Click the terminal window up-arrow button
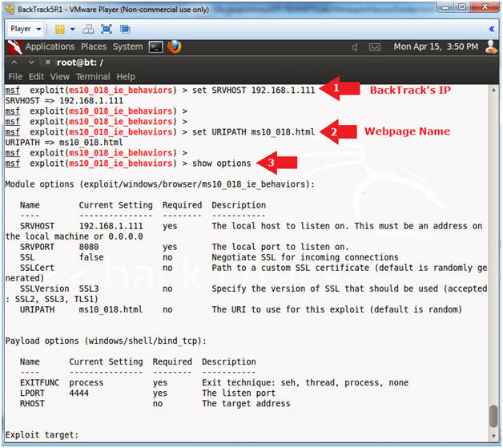The width and height of the screenshot is (503, 448). [14, 63]
